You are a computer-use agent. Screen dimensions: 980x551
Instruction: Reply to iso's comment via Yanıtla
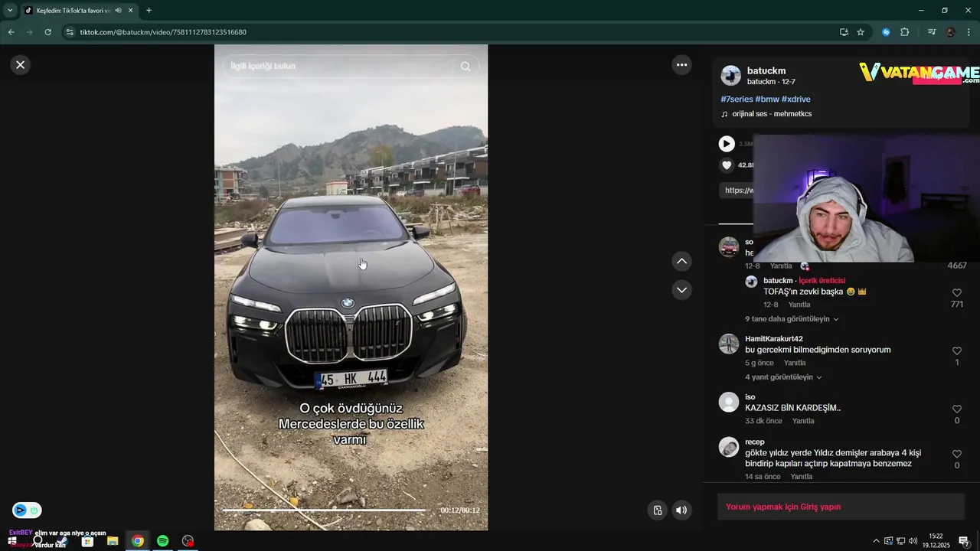point(803,421)
